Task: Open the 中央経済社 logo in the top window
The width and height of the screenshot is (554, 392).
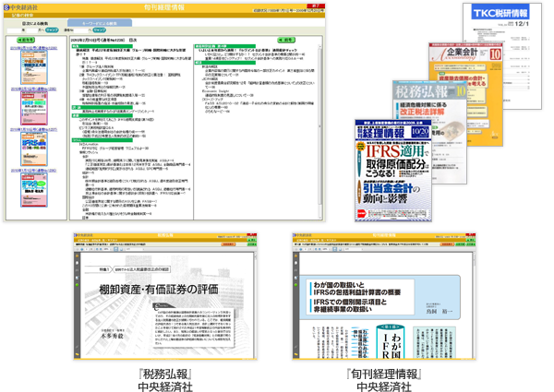Action: [x=21, y=7]
